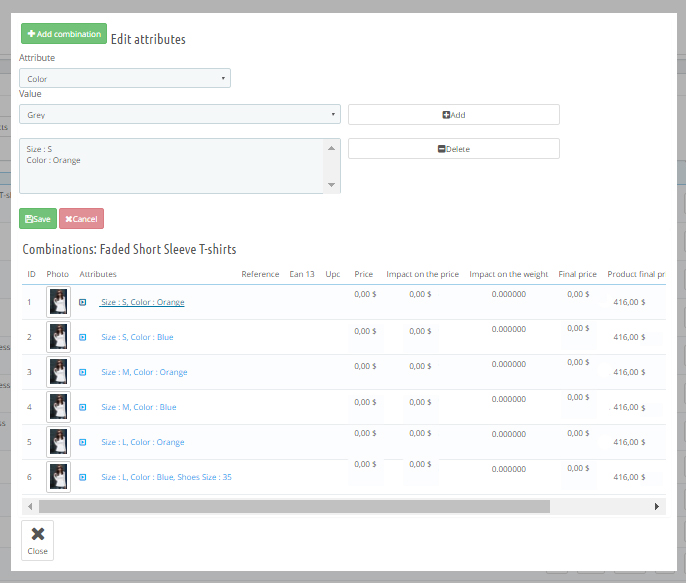Click the edit icon for combination 3
The width and height of the screenshot is (686, 583).
click(83, 372)
